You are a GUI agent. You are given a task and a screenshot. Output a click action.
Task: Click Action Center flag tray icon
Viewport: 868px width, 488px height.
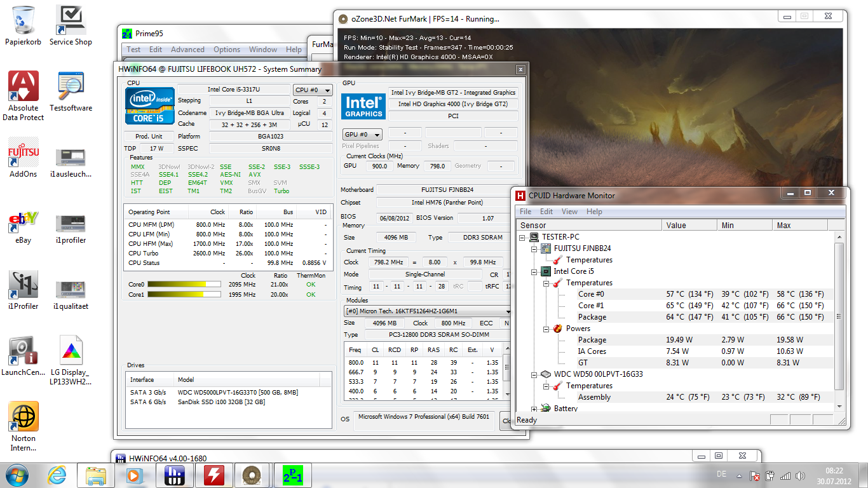click(756, 476)
